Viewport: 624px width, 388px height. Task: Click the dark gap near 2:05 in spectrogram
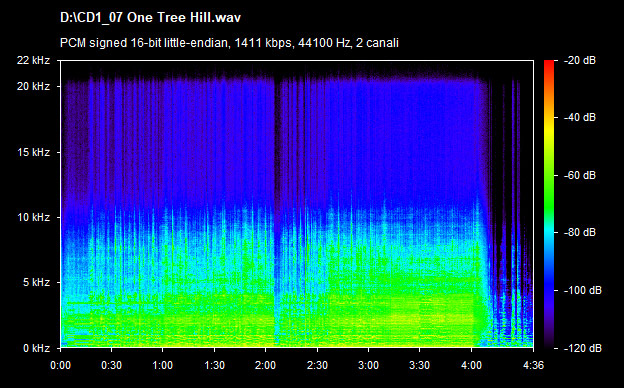[x=277, y=211]
